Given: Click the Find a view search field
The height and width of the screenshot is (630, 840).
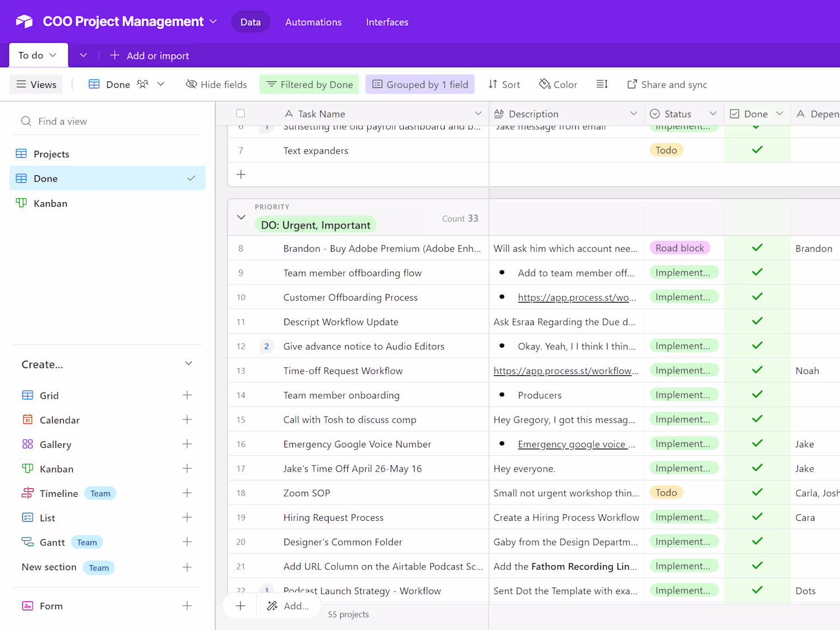Looking at the screenshot, I should tap(108, 121).
